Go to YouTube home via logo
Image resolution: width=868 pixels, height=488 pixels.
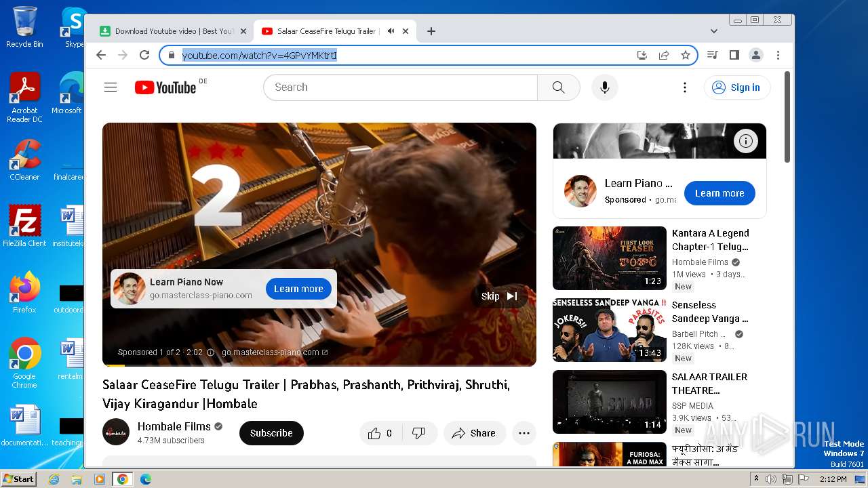click(165, 87)
